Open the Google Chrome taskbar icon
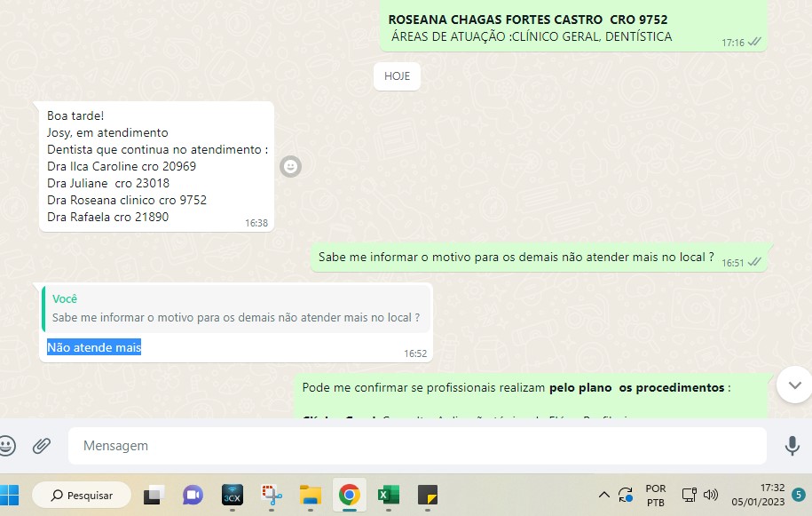 pyautogui.click(x=349, y=495)
